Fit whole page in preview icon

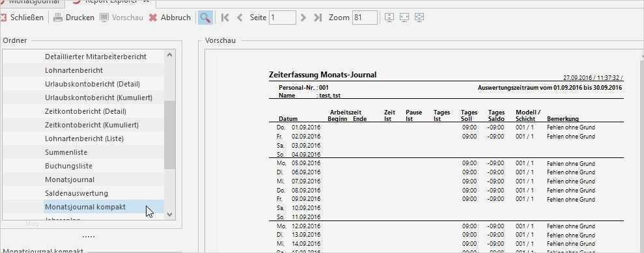(419, 17)
